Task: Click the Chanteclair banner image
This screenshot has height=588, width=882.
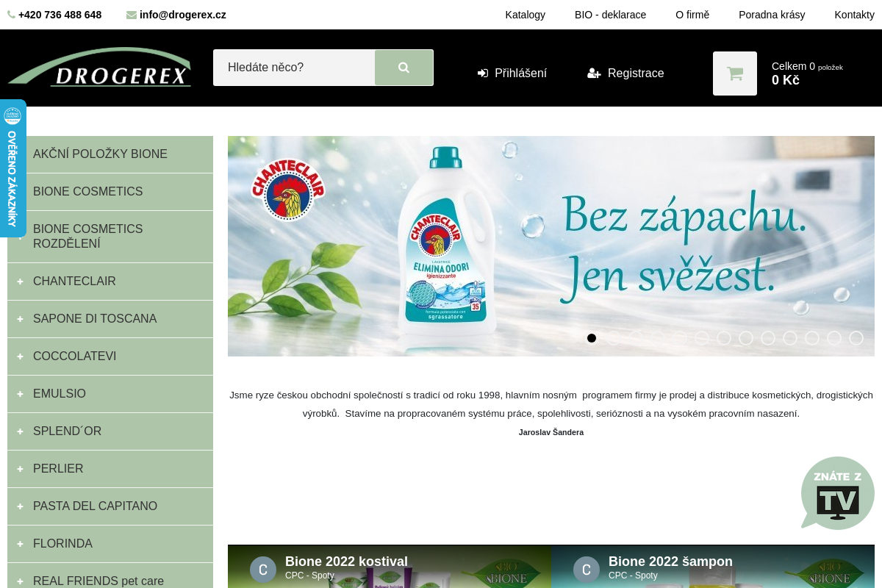Action: point(551,246)
